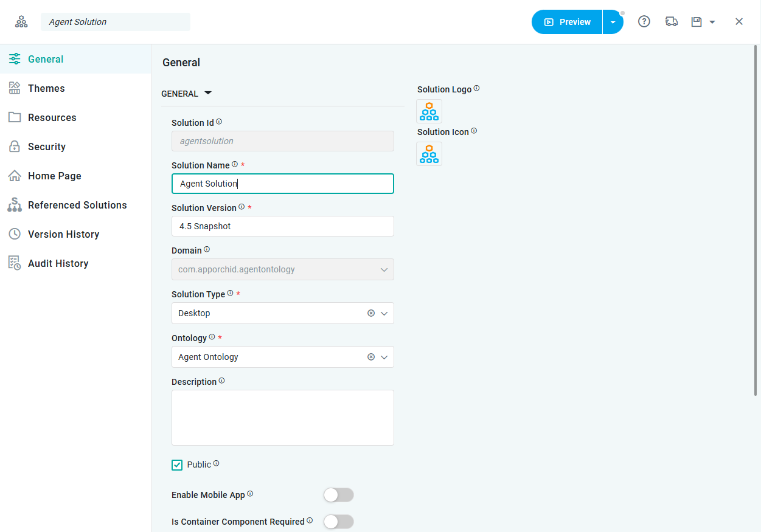Go to the Security sidebar section
This screenshot has width=761, height=532.
[46, 147]
